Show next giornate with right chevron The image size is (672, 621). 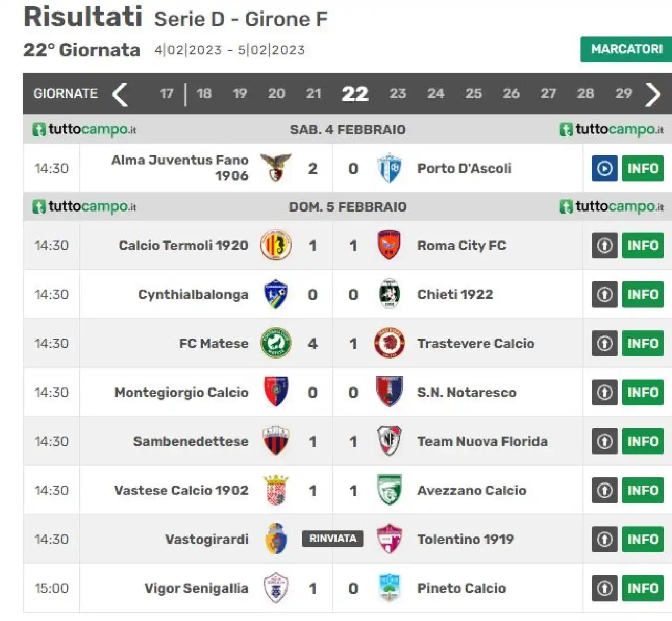(x=653, y=94)
